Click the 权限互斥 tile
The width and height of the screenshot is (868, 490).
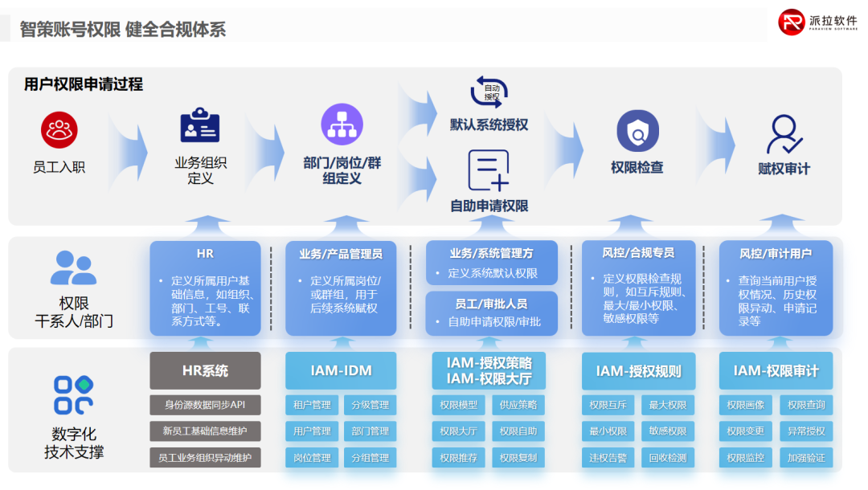[608, 405]
